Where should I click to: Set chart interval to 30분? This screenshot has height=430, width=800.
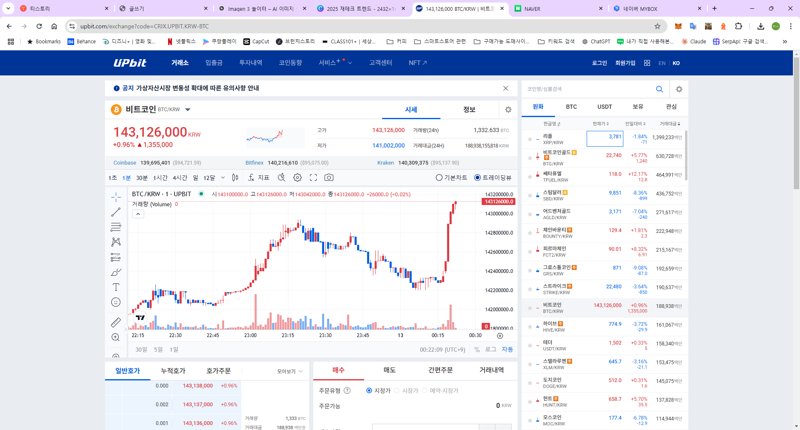(x=142, y=178)
